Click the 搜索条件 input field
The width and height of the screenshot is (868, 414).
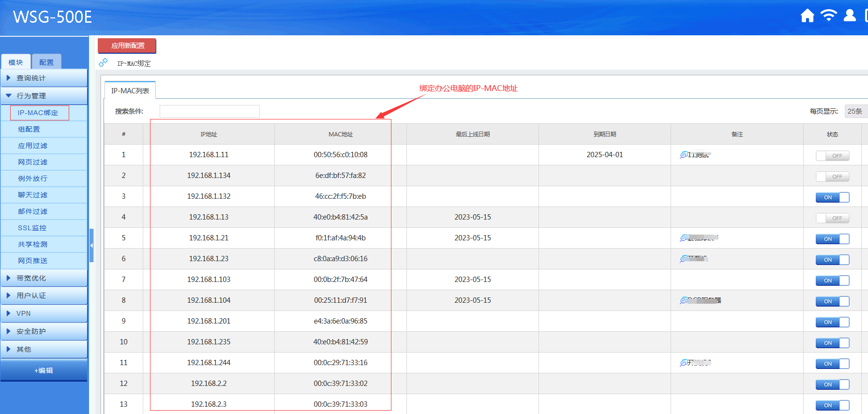(x=210, y=111)
